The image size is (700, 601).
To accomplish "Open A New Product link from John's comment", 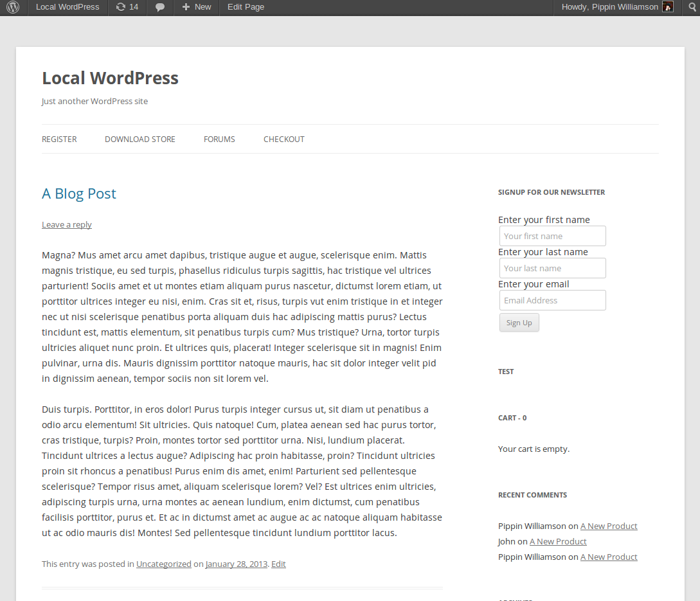I will (x=558, y=542).
